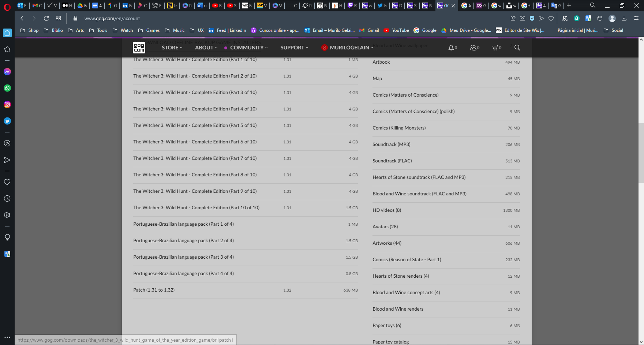
Task: Open the Shop bookmarks folder
Action: (29, 30)
